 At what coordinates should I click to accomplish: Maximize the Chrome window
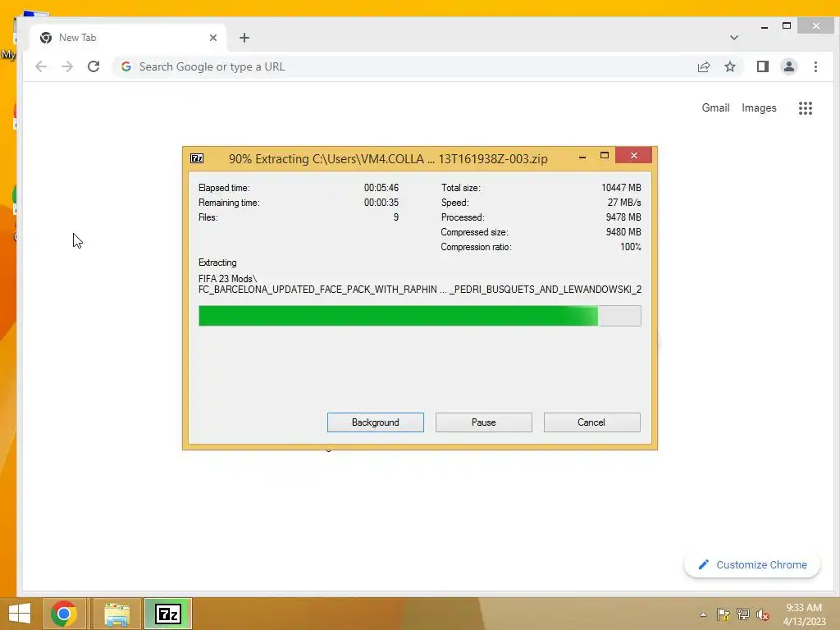(787, 25)
